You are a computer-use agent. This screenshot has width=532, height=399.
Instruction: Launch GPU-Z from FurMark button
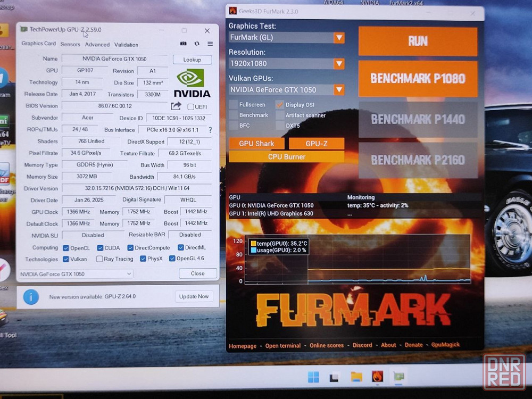pos(316,144)
